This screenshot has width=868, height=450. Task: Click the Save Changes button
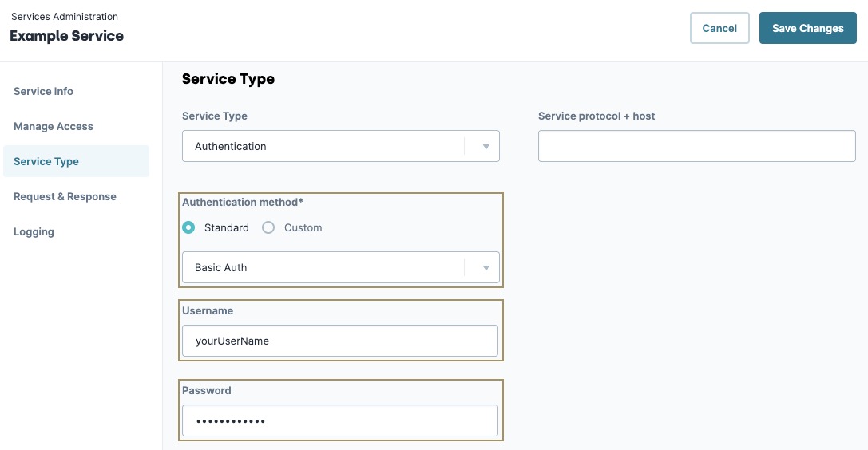[807, 28]
